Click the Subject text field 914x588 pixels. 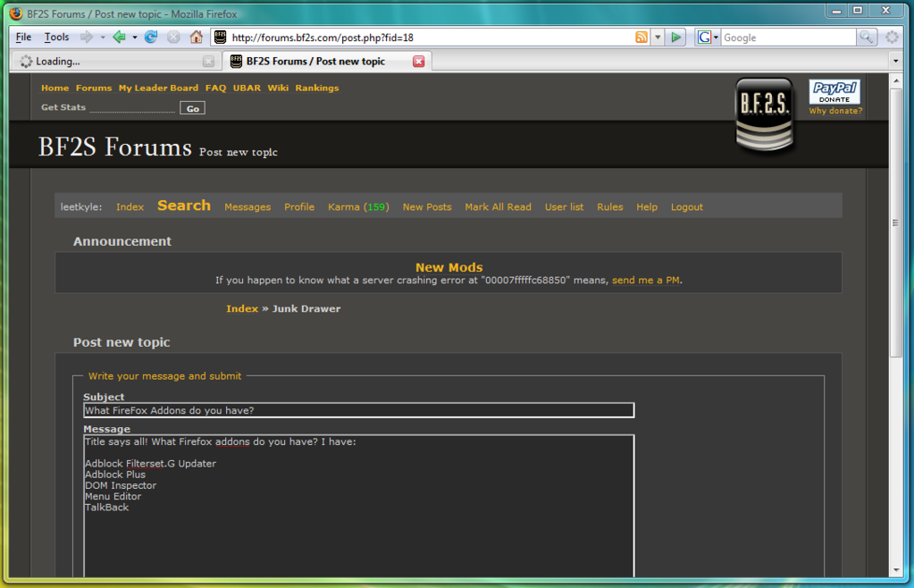[x=358, y=410]
